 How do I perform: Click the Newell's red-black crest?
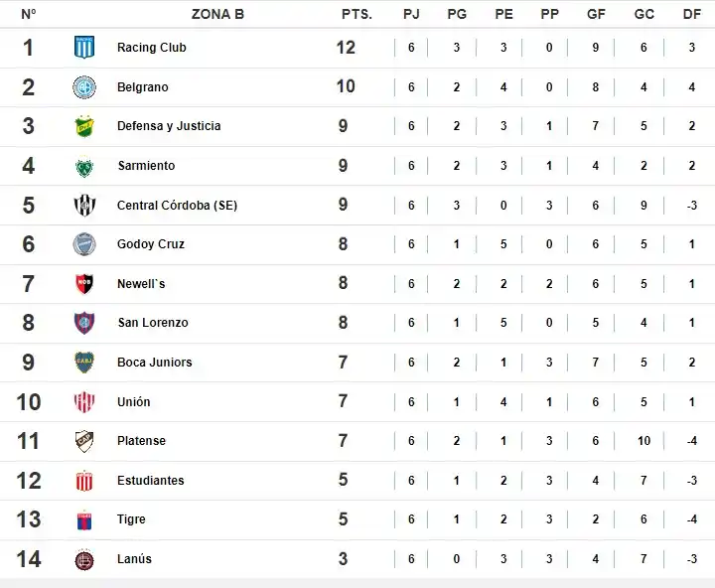[x=84, y=284]
